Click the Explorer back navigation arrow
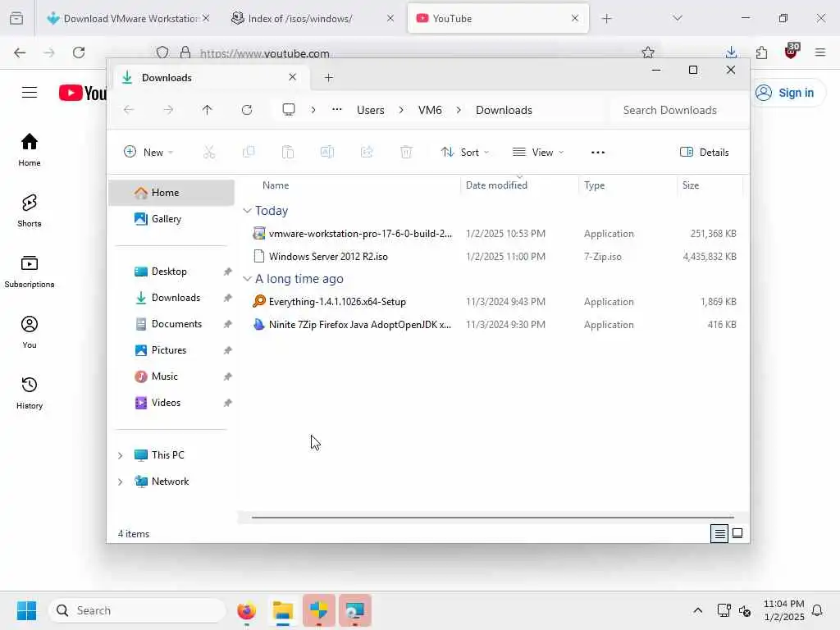Viewport: 840px width, 630px height. click(129, 110)
